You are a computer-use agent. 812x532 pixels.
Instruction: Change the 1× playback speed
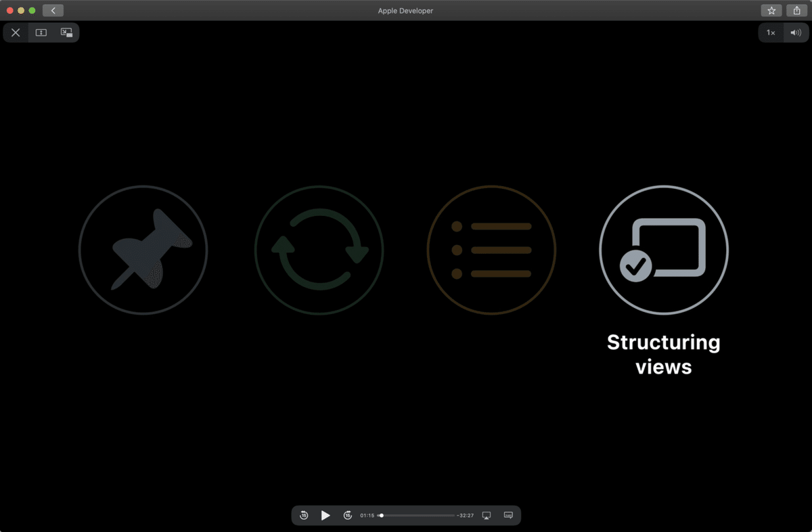point(771,32)
